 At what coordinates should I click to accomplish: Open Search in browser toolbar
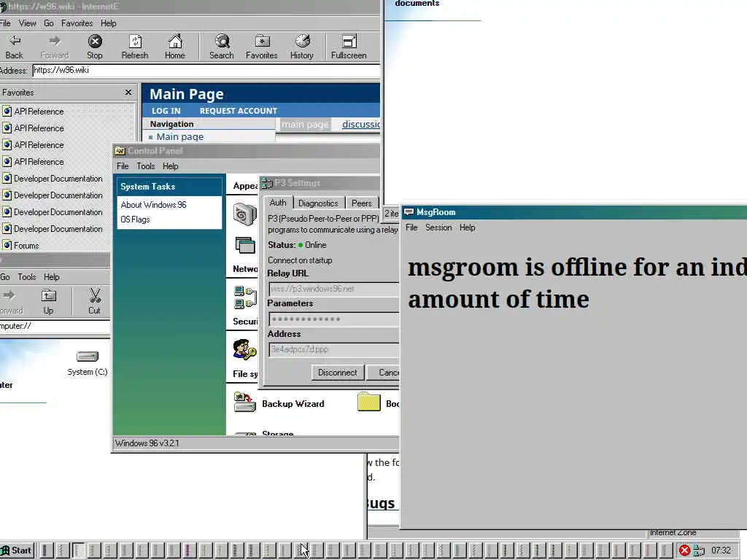click(x=222, y=47)
